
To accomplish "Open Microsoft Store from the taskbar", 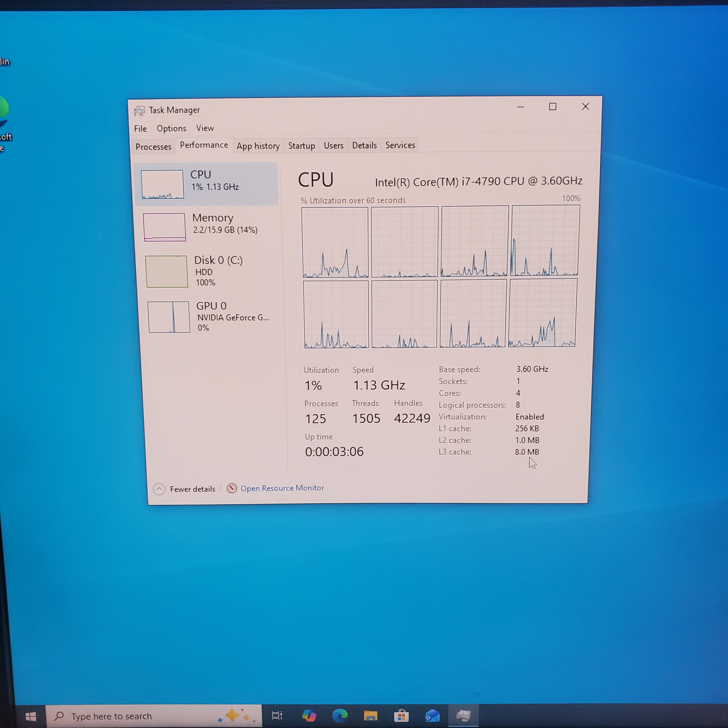I will (x=401, y=715).
